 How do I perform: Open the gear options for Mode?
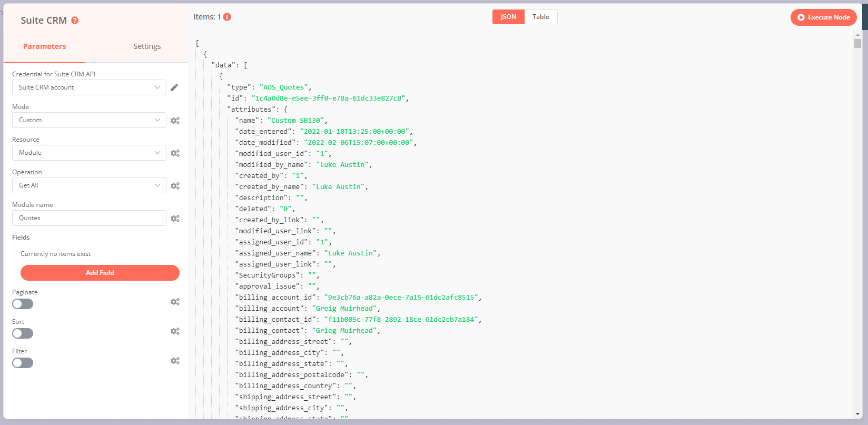pos(175,121)
